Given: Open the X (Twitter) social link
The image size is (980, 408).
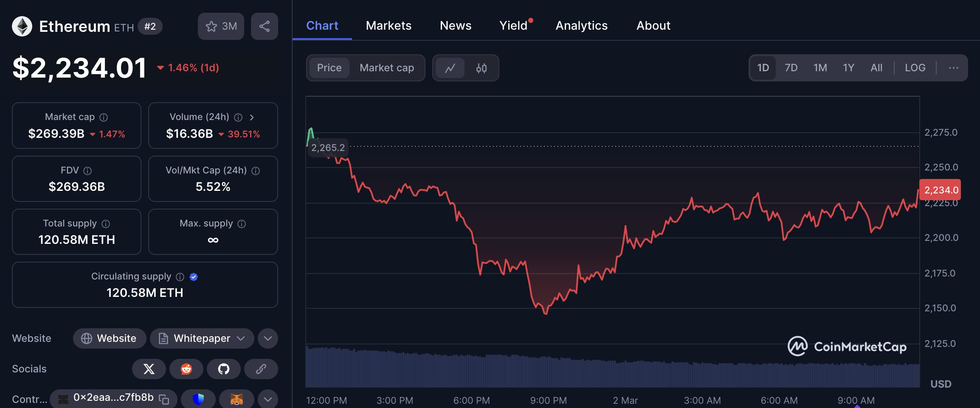Looking at the screenshot, I should [149, 369].
